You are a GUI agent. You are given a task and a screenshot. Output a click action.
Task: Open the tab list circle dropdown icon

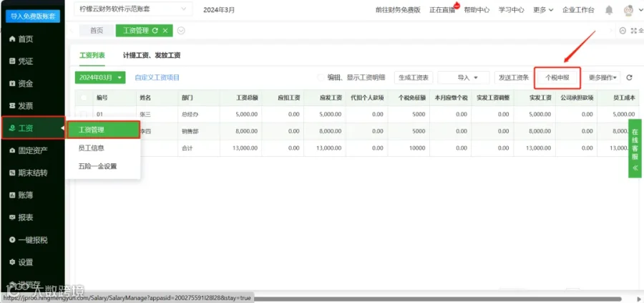[x=181, y=30]
